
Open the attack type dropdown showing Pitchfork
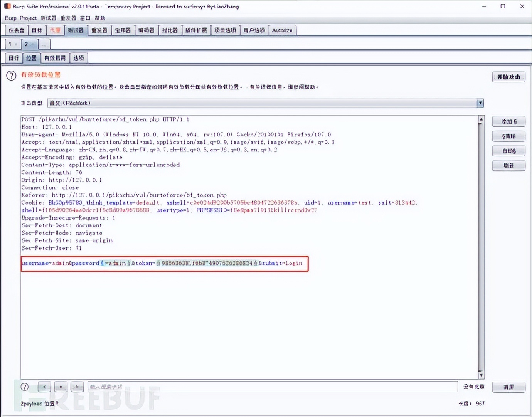tap(480, 103)
